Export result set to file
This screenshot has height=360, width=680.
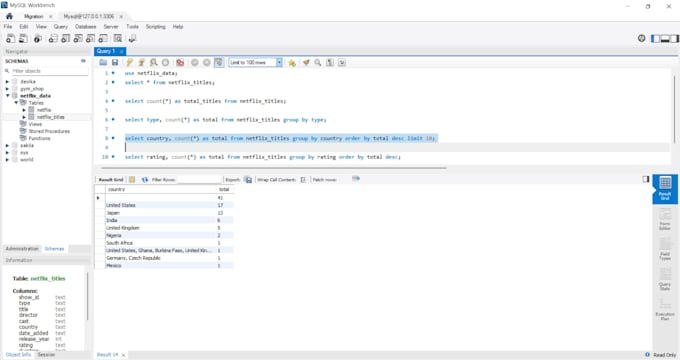(x=248, y=180)
